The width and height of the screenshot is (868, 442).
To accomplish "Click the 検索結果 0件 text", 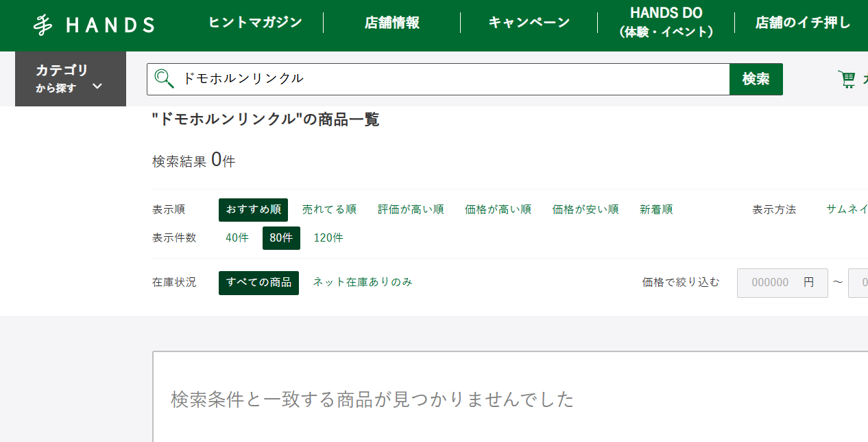I will coord(193,161).
